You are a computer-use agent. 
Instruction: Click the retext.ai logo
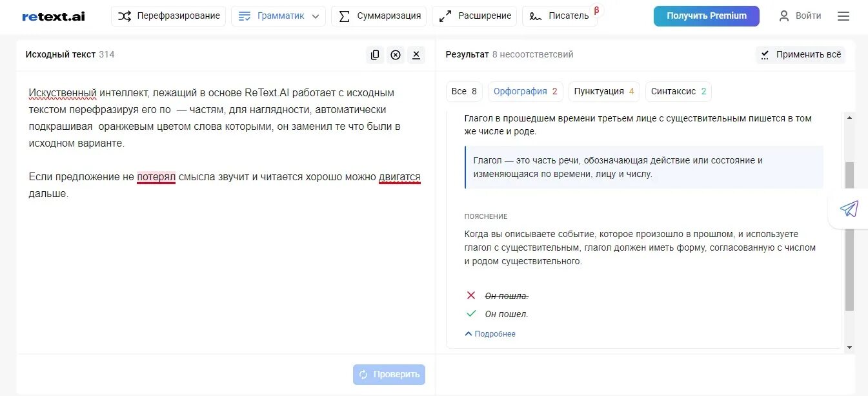click(54, 16)
